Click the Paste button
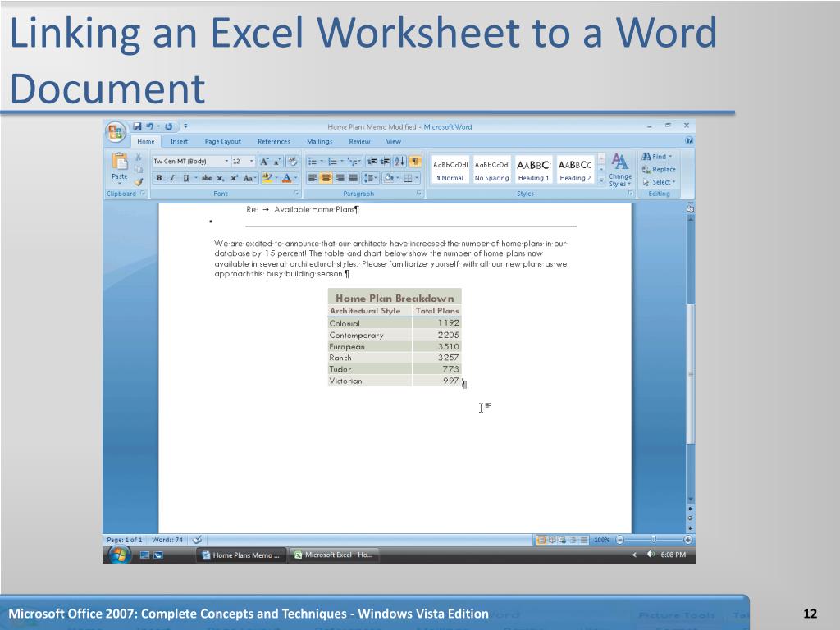This screenshot has width=840, height=630. point(120,167)
